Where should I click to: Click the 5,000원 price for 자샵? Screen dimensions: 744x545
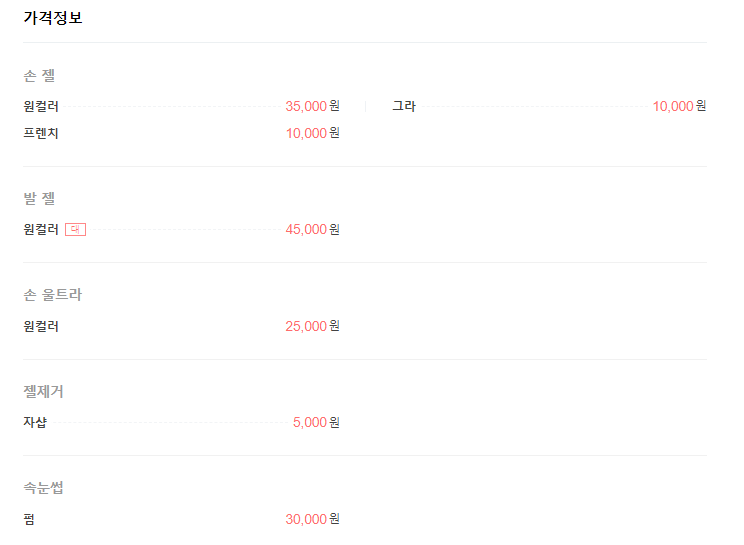pyautogui.click(x=316, y=423)
